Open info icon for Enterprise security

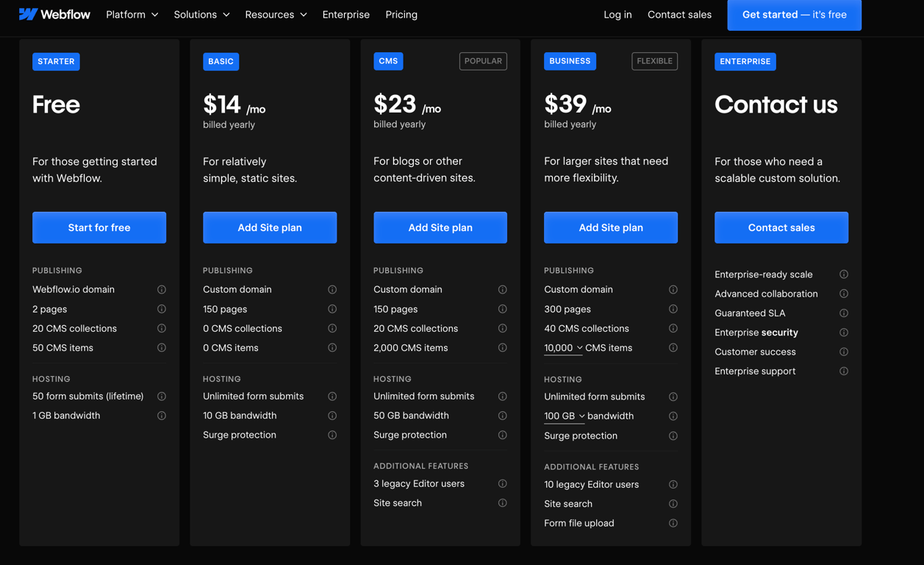(x=844, y=333)
